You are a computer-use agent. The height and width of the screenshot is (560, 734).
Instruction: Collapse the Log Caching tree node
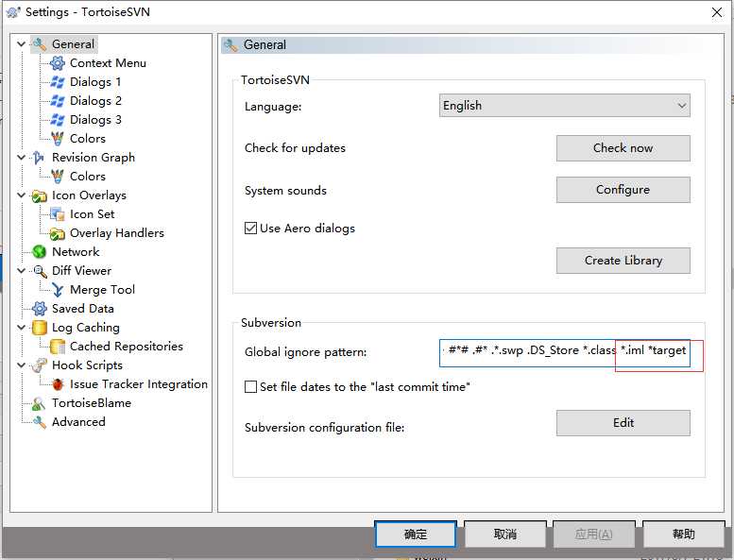(x=21, y=328)
